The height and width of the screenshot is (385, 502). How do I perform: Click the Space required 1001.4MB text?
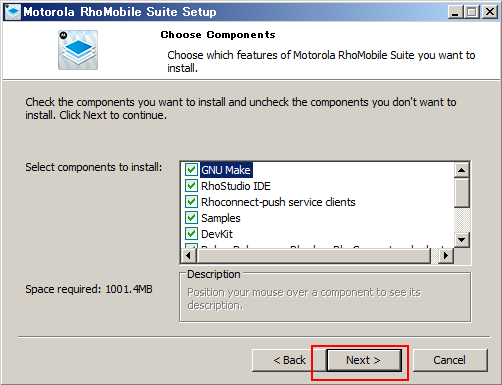click(89, 289)
